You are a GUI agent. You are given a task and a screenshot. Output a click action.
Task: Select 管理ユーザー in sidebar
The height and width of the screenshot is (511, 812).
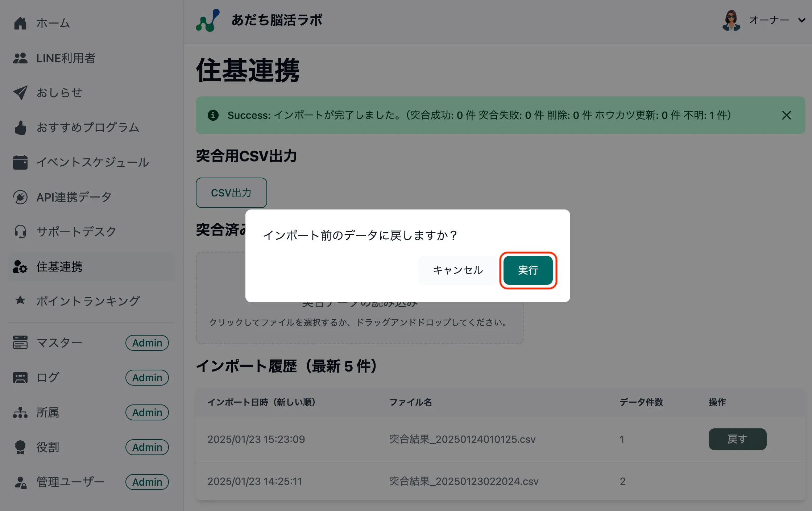[x=70, y=482]
